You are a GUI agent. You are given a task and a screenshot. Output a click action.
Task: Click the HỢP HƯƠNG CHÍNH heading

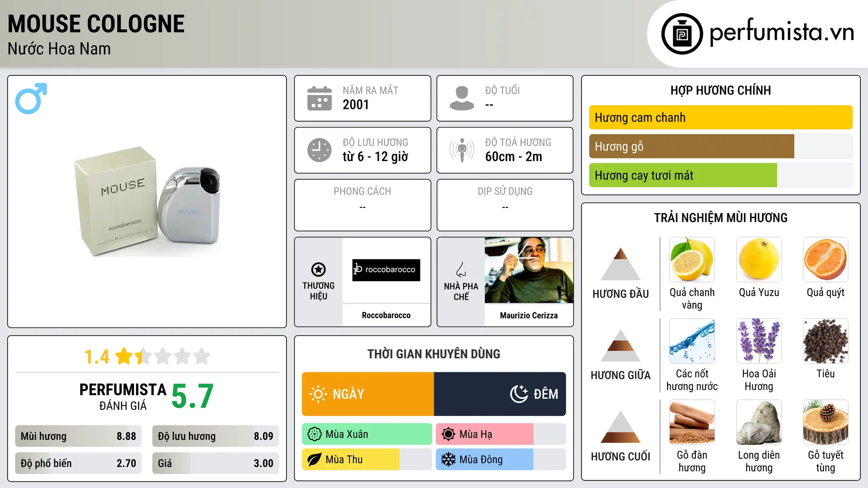tap(721, 90)
